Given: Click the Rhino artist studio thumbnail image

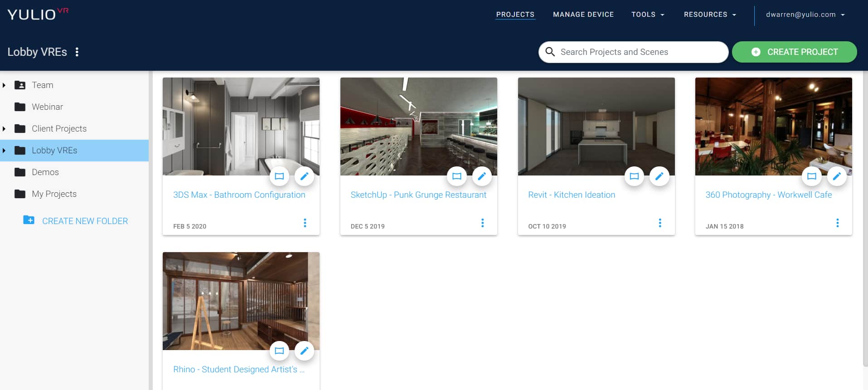Looking at the screenshot, I should click(x=241, y=301).
